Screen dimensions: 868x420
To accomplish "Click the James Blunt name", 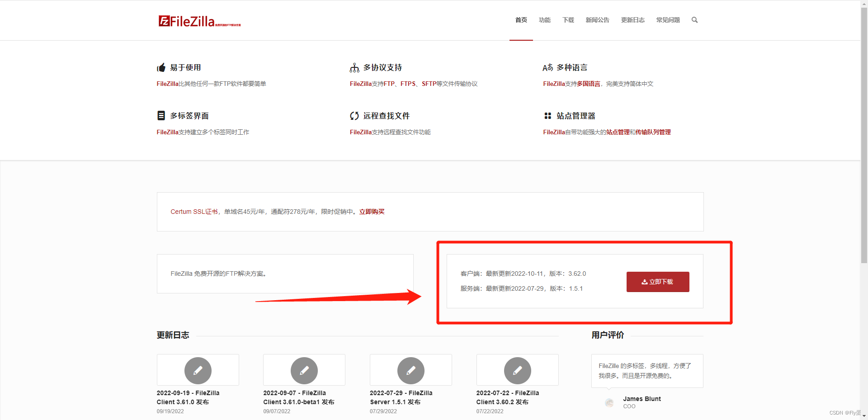I will [x=642, y=399].
